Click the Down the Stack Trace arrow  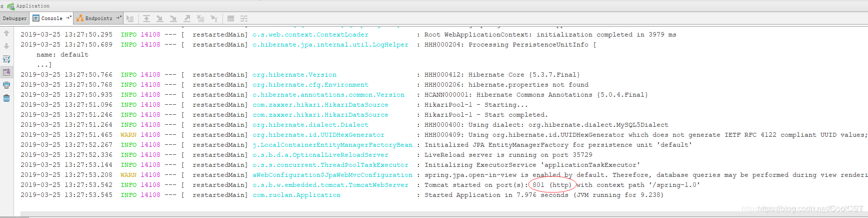pos(6,46)
